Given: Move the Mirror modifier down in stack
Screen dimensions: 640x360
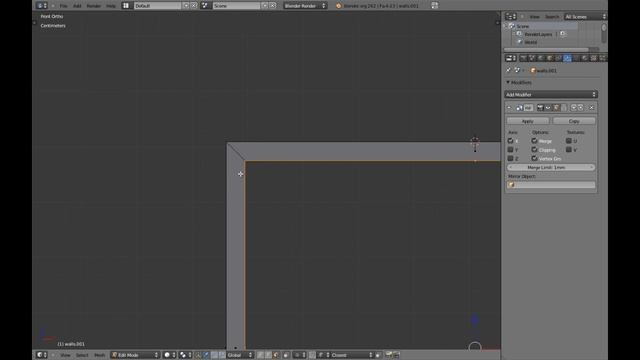Looking at the screenshot, I should pyautogui.click(x=581, y=108).
